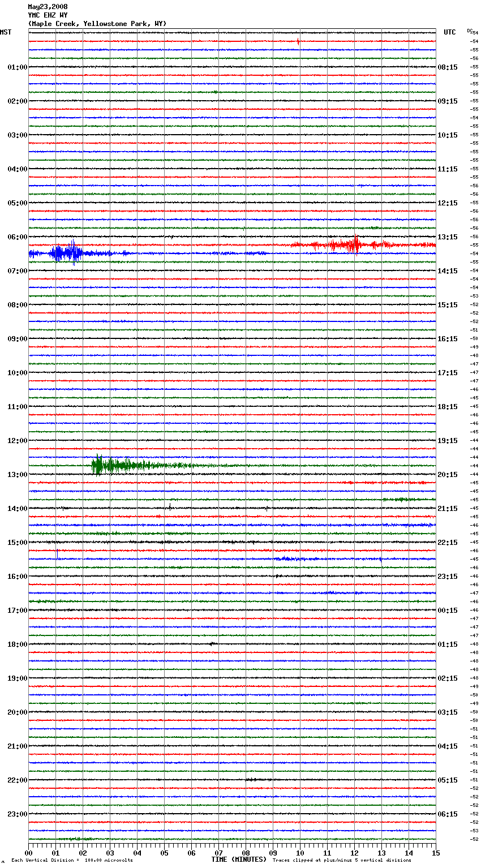Screen dimensions: 481x868
Task: Click the 08:15 UTC row label
Action: [x=448, y=67]
